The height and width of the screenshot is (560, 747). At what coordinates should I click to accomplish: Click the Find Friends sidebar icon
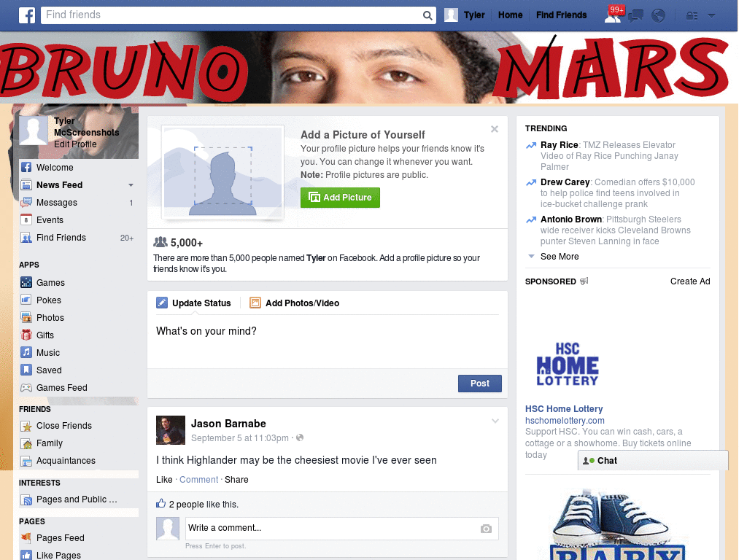(26, 238)
